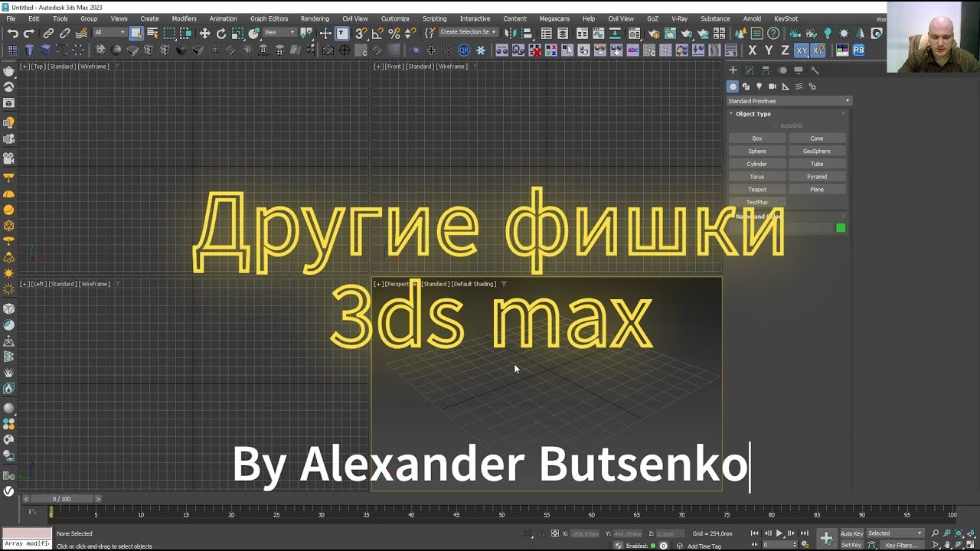Click the Align tool icon
980x551 pixels.
[527, 34]
